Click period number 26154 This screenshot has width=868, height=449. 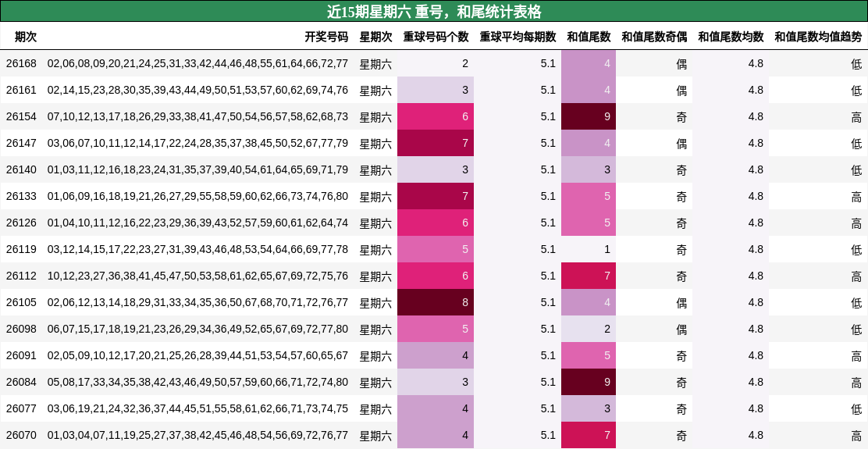point(21,117)
